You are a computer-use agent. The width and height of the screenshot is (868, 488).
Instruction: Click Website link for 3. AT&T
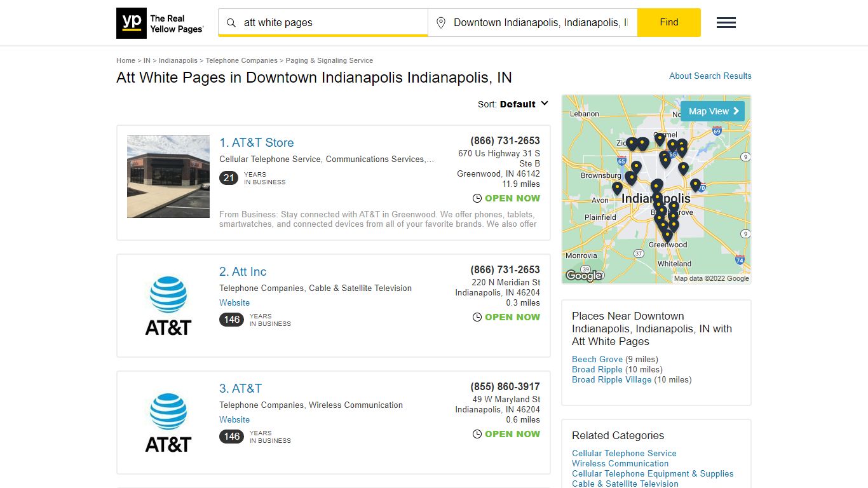pyautogui.click(x=234, y=419)
